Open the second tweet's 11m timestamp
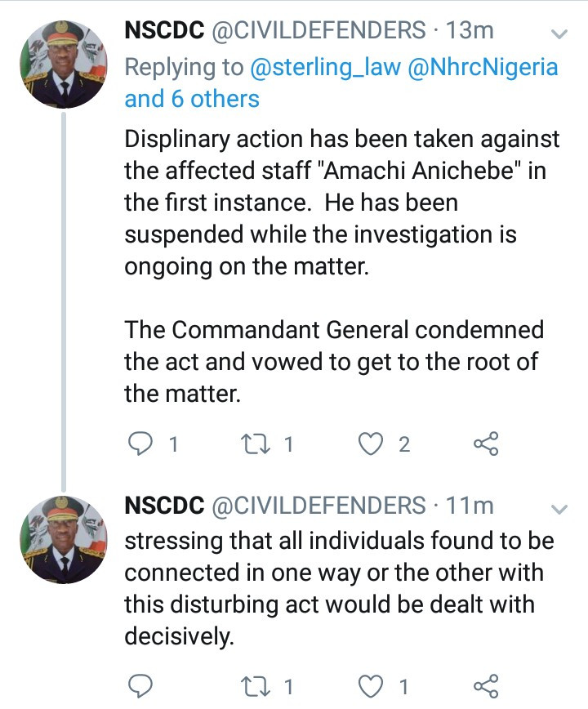Image resolution: width=588 pixels, height=709 pixels. point(470,506)
